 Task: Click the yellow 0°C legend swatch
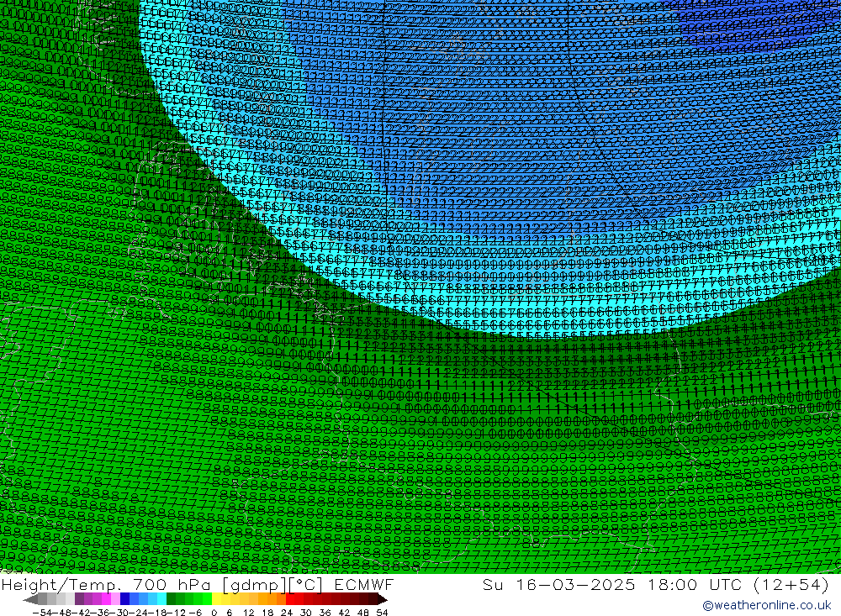[217, 599]
